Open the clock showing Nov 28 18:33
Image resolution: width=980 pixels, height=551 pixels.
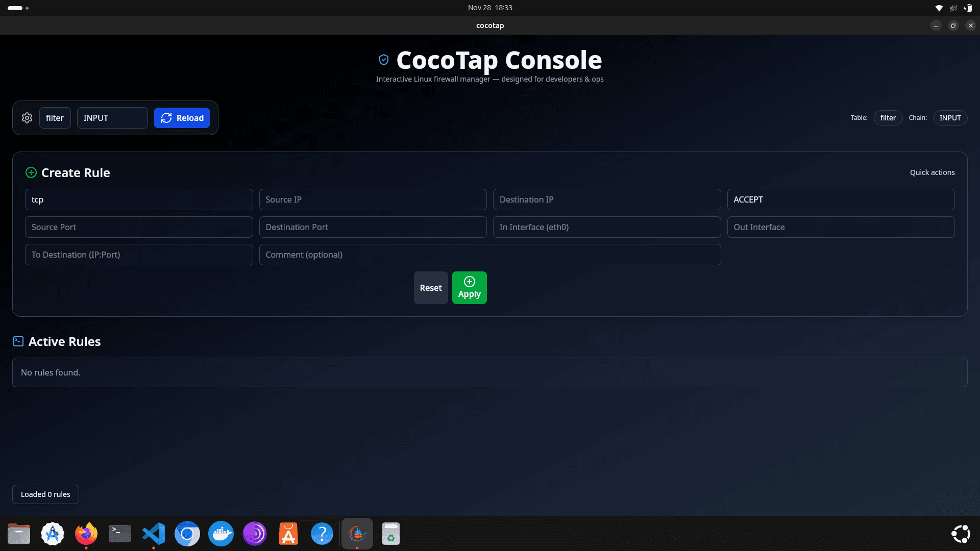pos(490,8)
